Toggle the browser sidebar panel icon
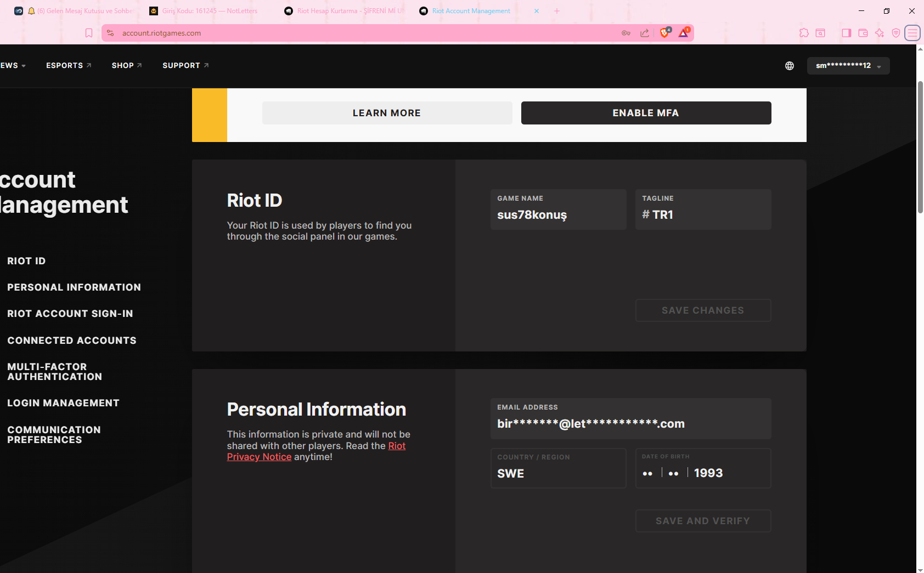Screen dimensions: 924x573 coord(847,33)
